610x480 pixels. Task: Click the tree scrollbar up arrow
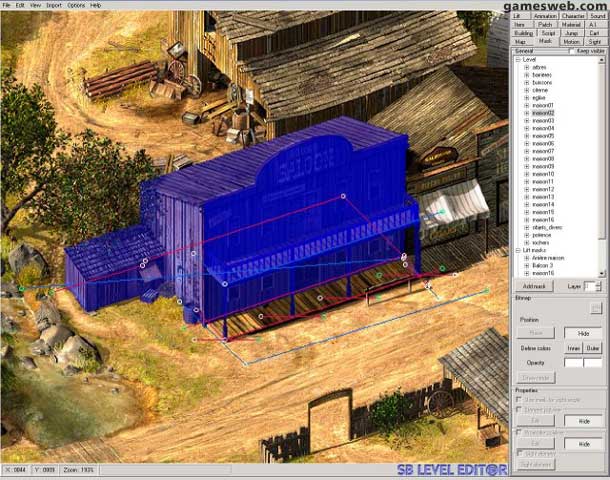[x=603, y=60]
